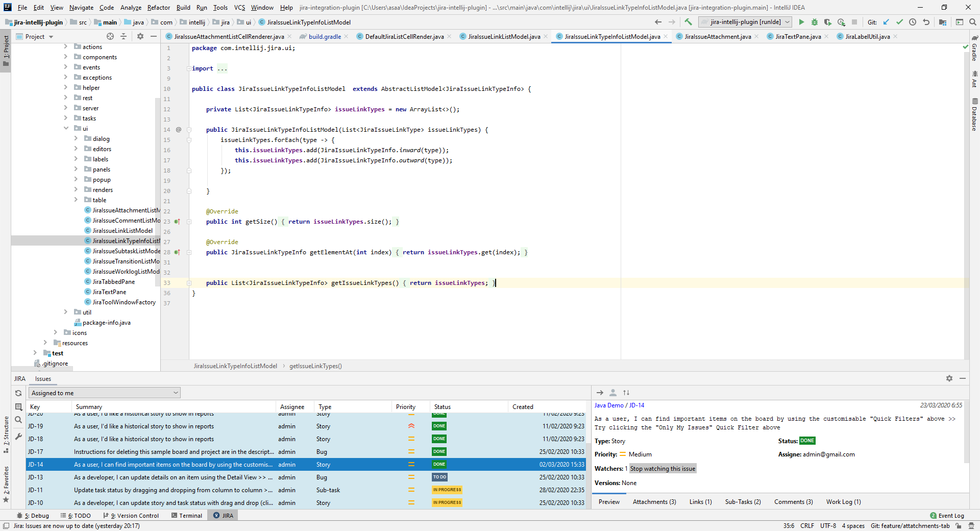This screenshot has width=980, height=531.
Task: Minimize the JIRA tool window
Action: [963, 378]
